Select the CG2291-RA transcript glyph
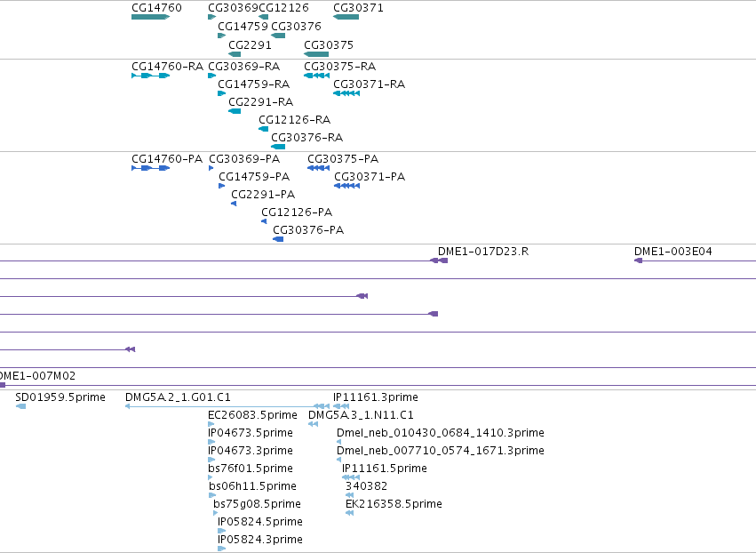The width and height of the screenshot is (756, 553). point(235,111)
